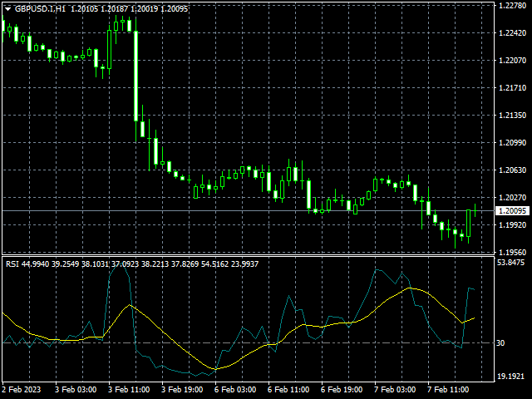The width and height of the screenshot is (532, 399).
Task: Select the GBPUSD.I,H1 chart title text
Action: 40,9
